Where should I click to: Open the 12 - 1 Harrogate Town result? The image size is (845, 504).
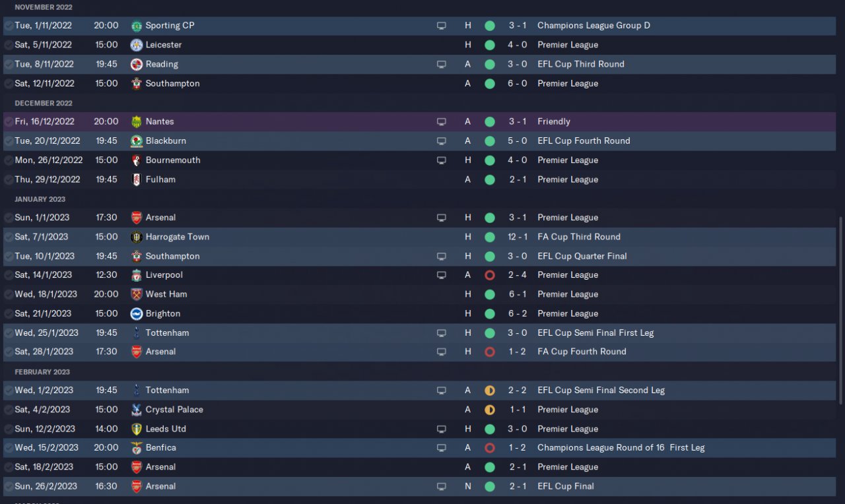pyautogui.click(x=517, y=237)
